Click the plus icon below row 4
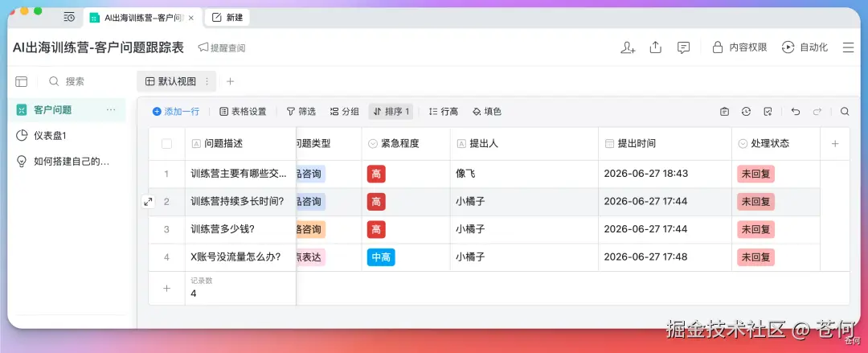The height and width of the screenshot is (353, 868). coord(166,288)
